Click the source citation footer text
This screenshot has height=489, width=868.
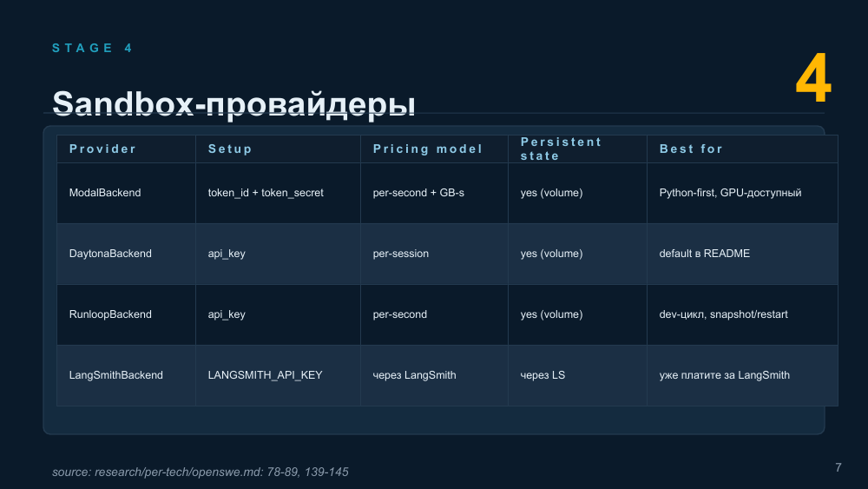(201, 472)
